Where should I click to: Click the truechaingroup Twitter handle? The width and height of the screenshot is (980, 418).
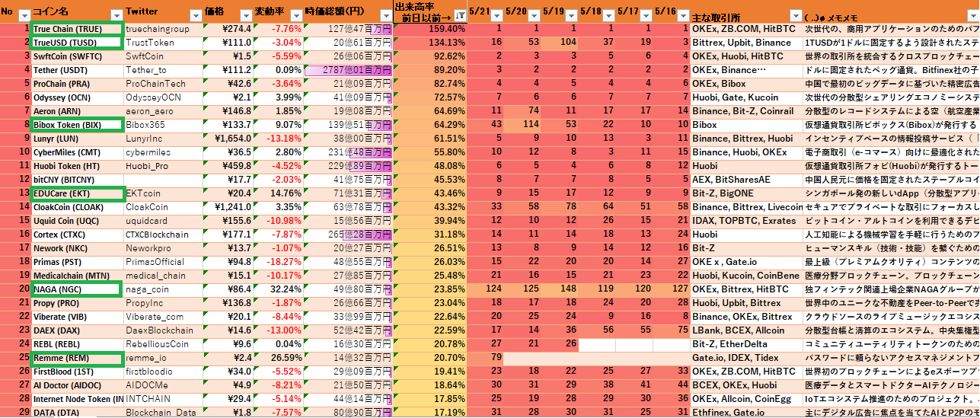157,29
